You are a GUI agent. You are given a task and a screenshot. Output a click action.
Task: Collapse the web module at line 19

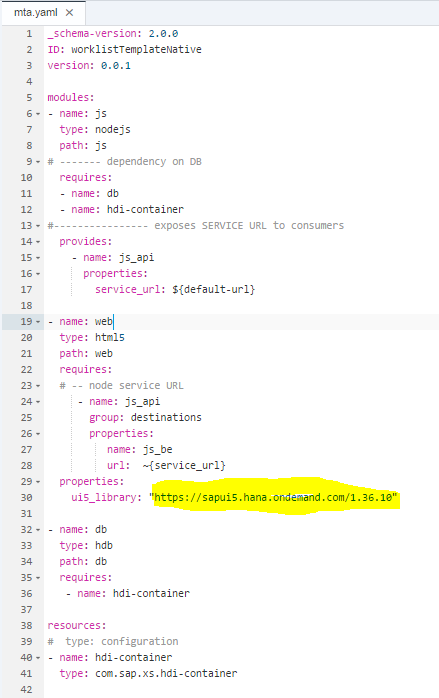coord(38,322)
